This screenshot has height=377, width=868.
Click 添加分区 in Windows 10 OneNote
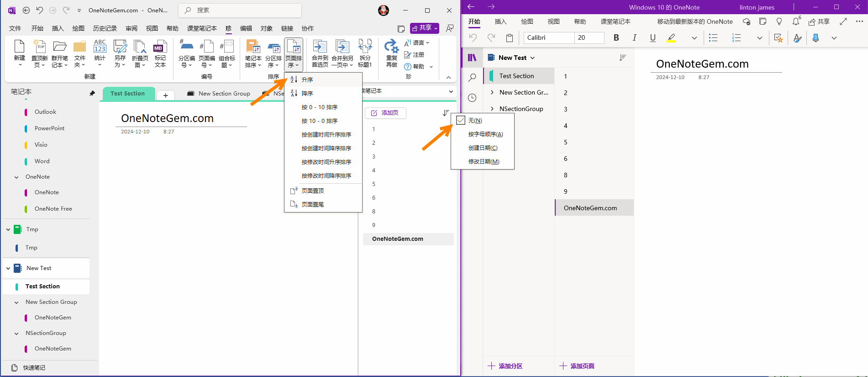pos(505,366)
